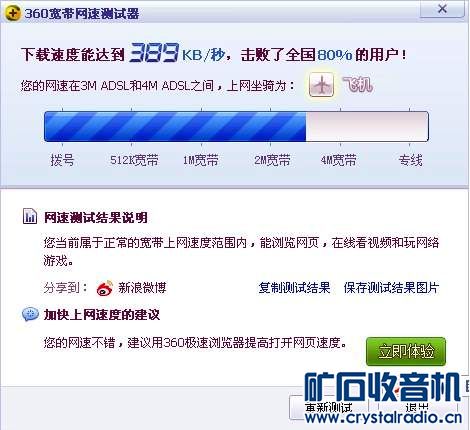This screenshot has height=430, width=470.
Task: Click the 专线 scale label
Action: point(410,160)
